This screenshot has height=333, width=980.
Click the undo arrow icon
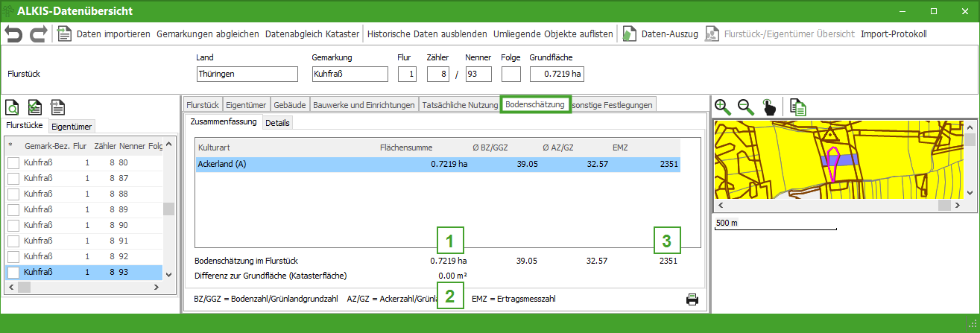pos(13,34)
